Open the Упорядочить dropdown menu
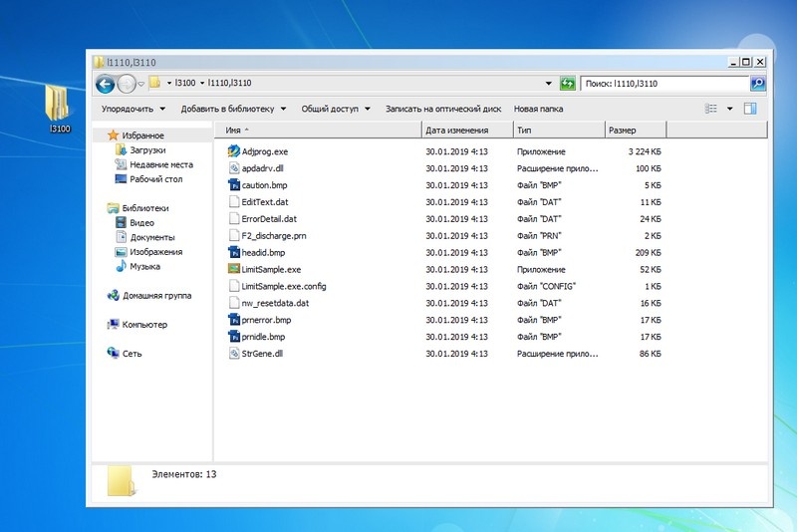The width and height of the screenshot is (797, 532). (133, 109)
